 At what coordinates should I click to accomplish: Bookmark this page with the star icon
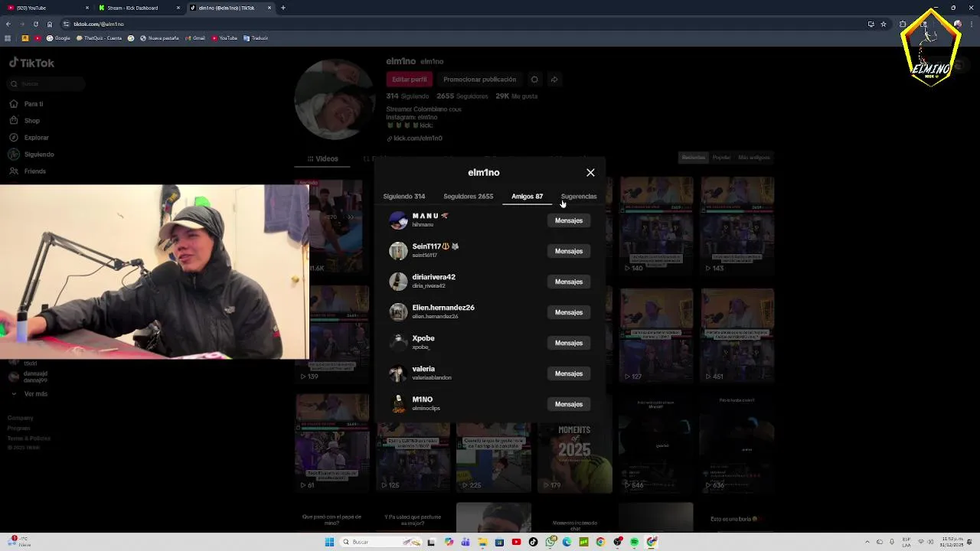(x=884, y=24)
